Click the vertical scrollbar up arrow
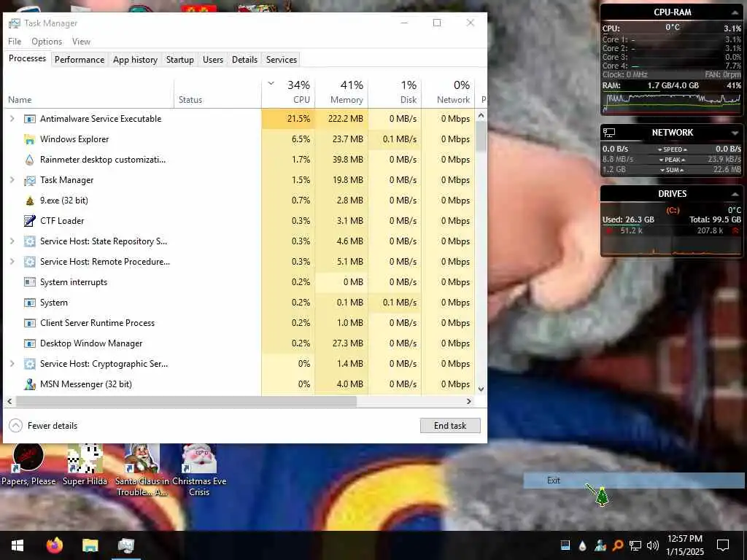 pos(481,115)
